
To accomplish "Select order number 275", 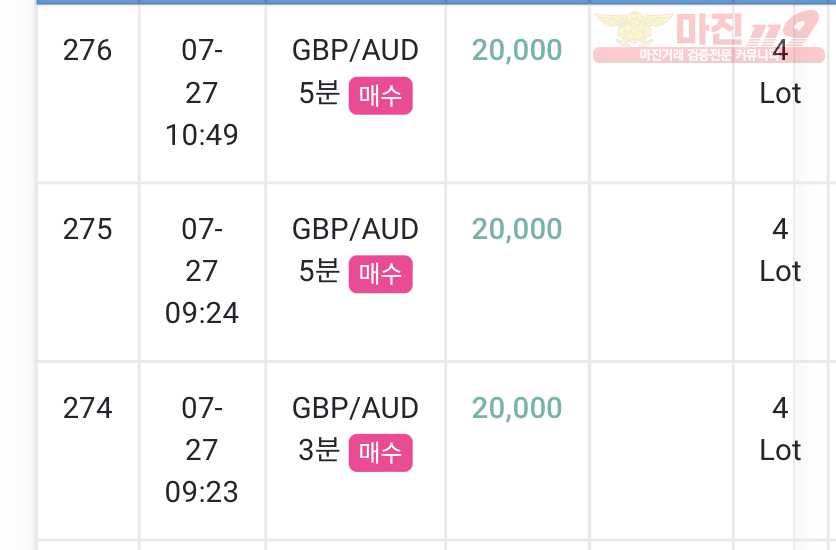I will click(87, 229).
